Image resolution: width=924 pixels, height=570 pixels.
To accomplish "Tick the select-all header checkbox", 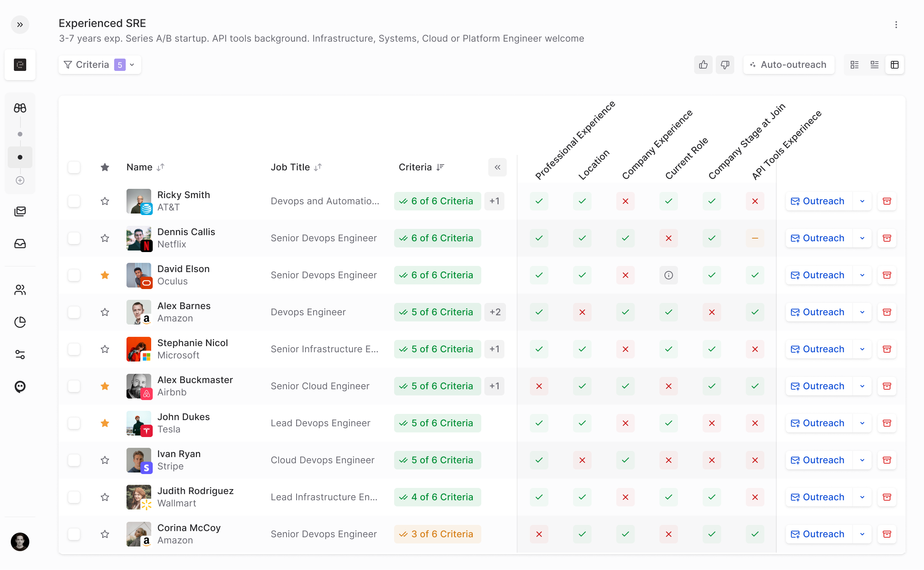I will [74, 167].
